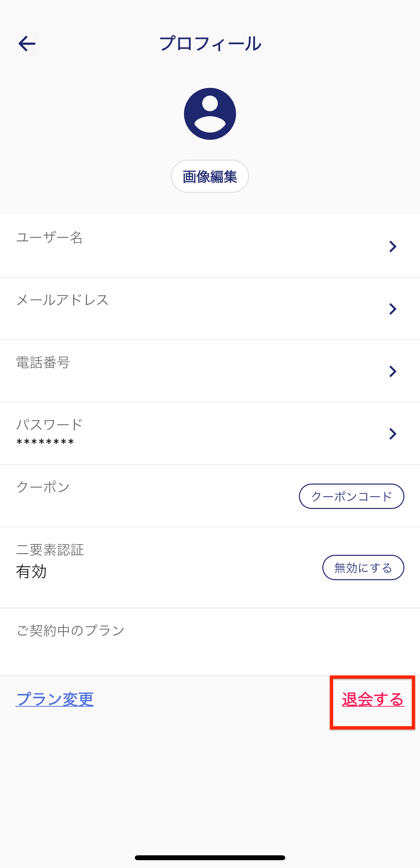Expand the メールアドレス row chevron
Image resolution: width=420 pixels, height=868 pixels.
coord(392,309)
